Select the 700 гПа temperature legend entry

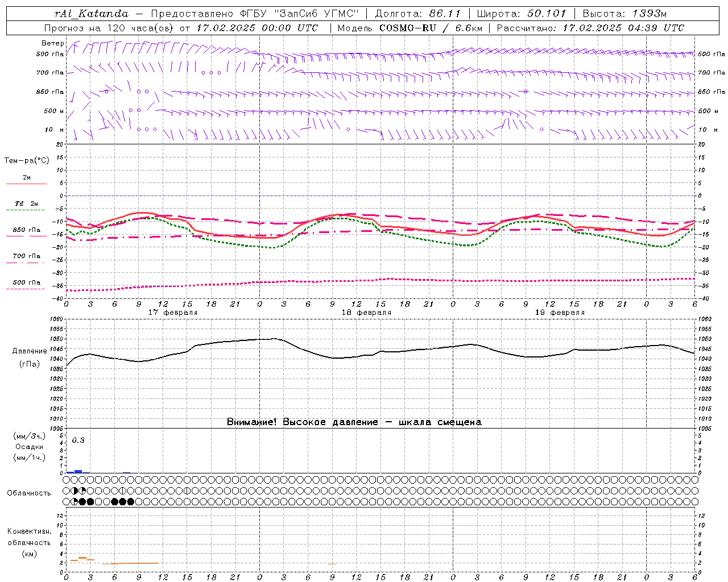click(x=27, y=256)
